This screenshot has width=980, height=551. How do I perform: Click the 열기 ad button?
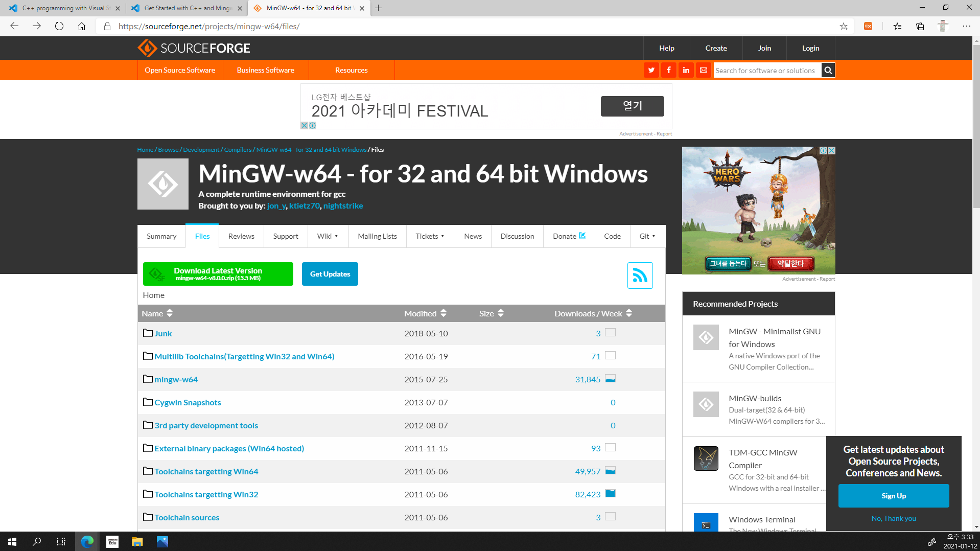click(x=632, y=106)
